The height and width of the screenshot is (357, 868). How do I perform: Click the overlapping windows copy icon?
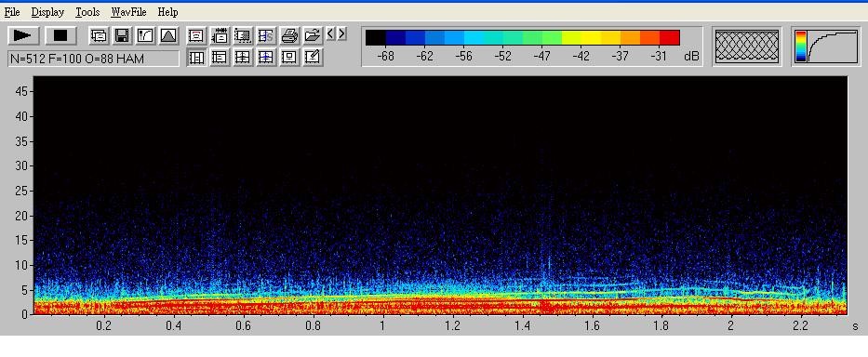[x=99, y=36]
